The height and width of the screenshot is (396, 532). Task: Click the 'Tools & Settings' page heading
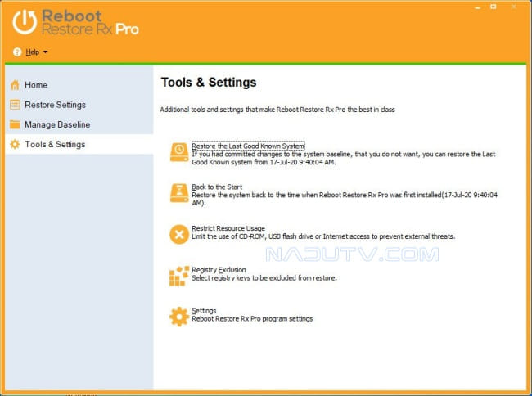click(209, 83)
